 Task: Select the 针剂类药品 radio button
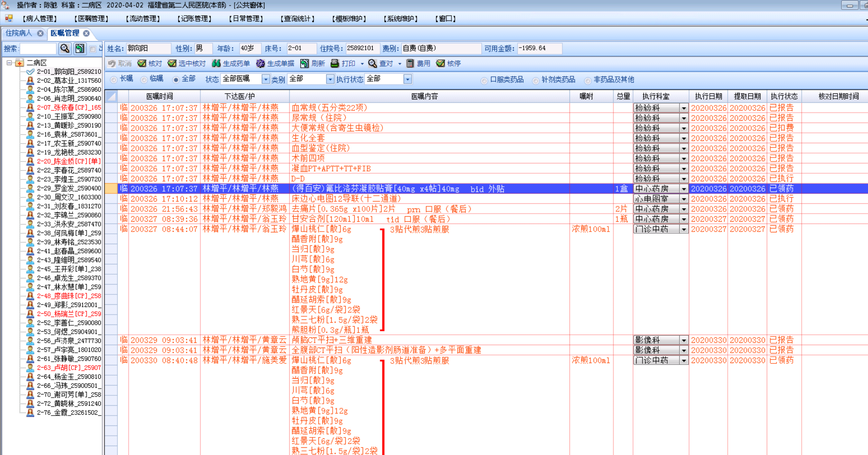536,81
